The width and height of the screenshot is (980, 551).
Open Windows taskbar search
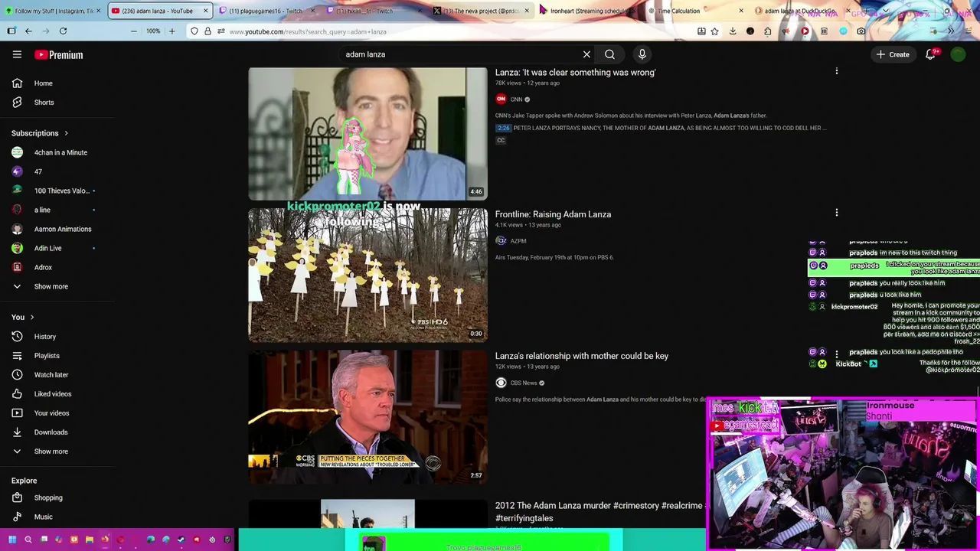(x=28, y=540)
